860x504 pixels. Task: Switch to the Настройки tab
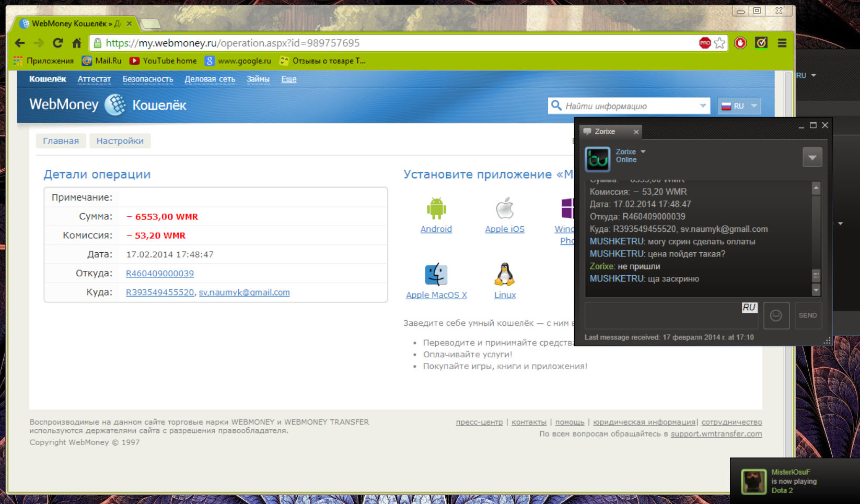[120, 141]
